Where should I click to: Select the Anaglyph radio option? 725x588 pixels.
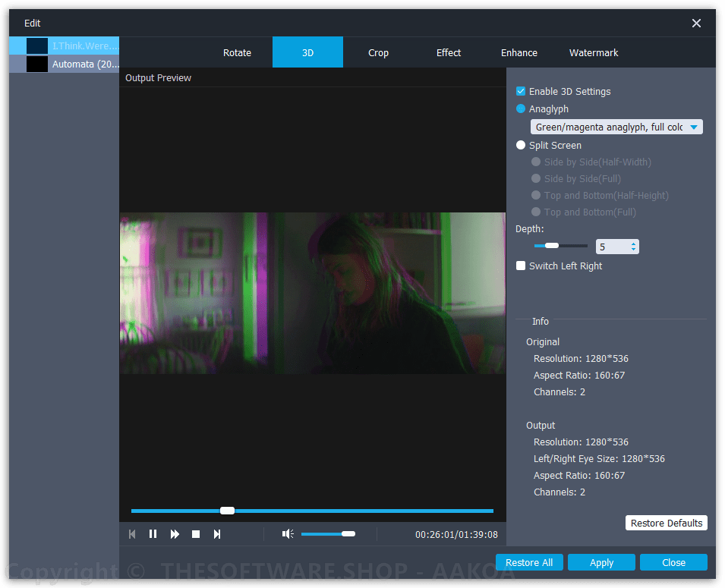(521, 108)
